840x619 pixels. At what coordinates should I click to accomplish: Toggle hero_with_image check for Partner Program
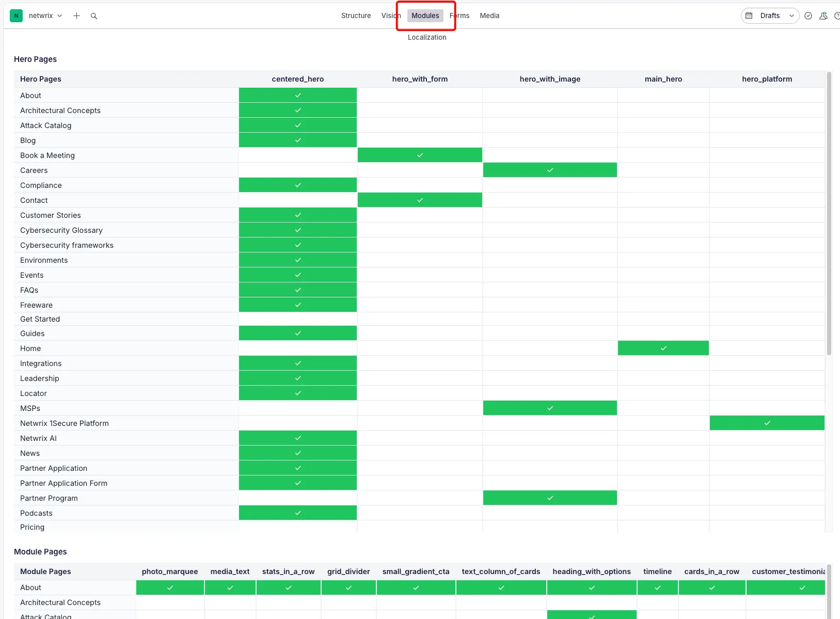pyautogui.click(x=550, y=498)
